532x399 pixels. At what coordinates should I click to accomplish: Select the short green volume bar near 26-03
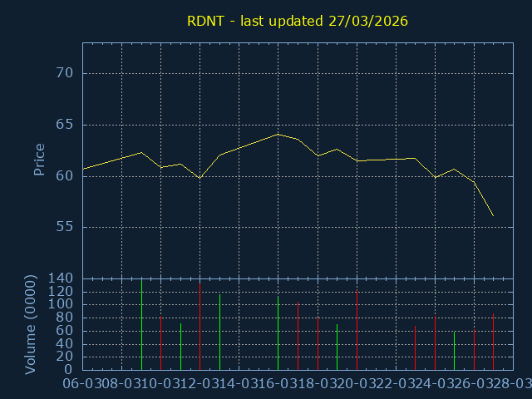tap(454, 351)
